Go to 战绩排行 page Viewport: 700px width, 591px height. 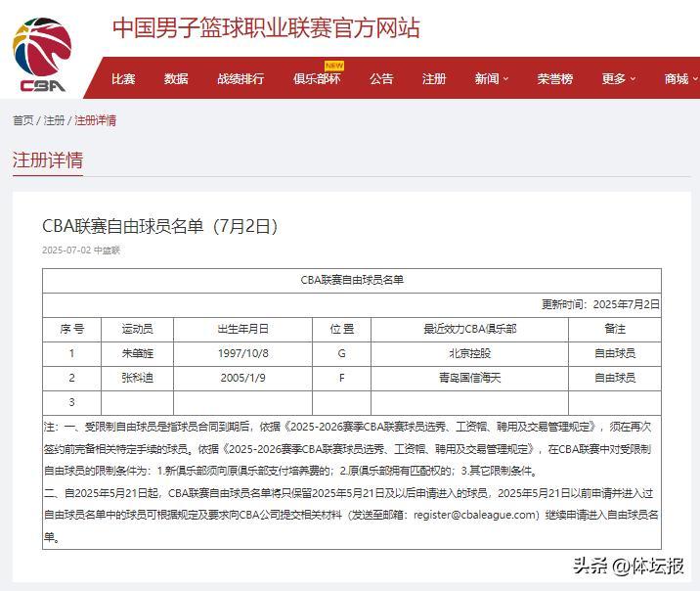coord(241,79)
